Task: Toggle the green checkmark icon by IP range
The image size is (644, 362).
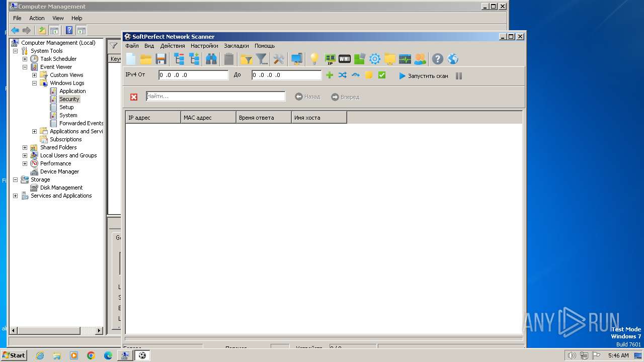Action: 382,75
